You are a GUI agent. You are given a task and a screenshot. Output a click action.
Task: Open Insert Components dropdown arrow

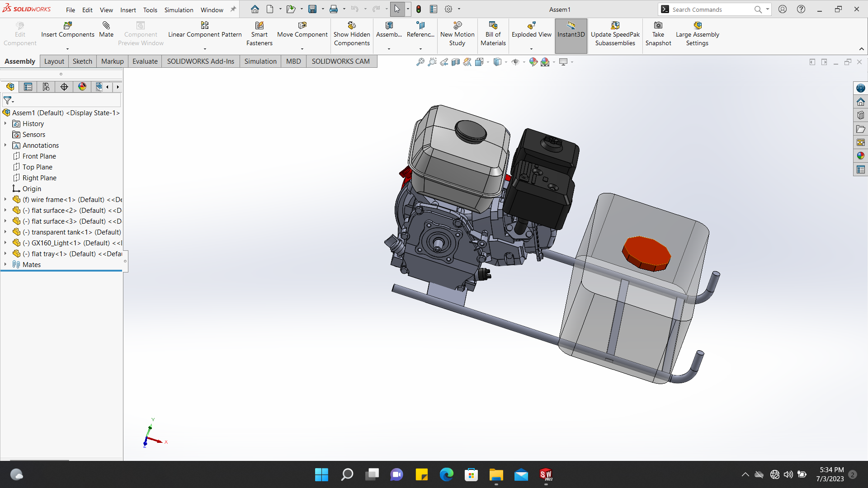(x=67, y=49)
